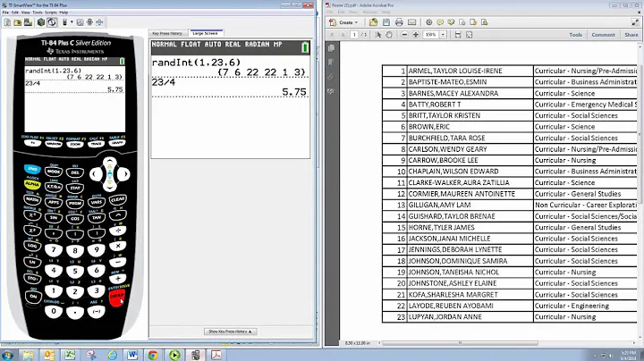This screenshot has width=644, height=361.
Task: Open Chrome from the Windows taskbar
Action: point(153,355)
